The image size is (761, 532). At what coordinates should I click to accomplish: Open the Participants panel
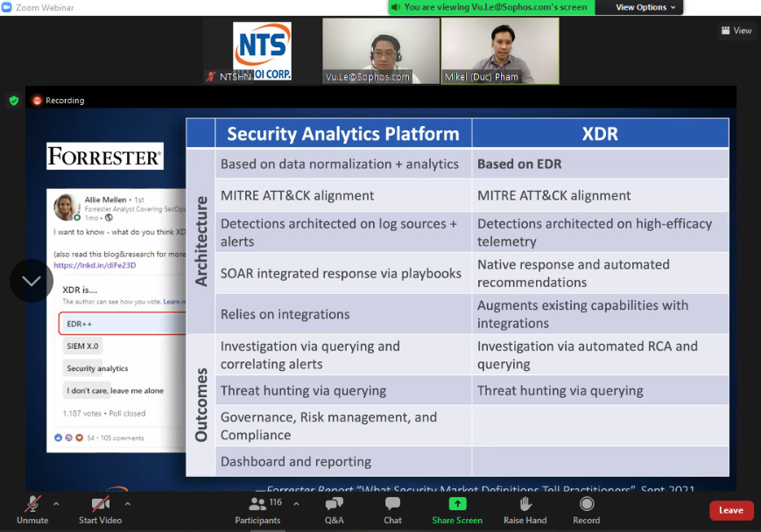click(257, 510)
